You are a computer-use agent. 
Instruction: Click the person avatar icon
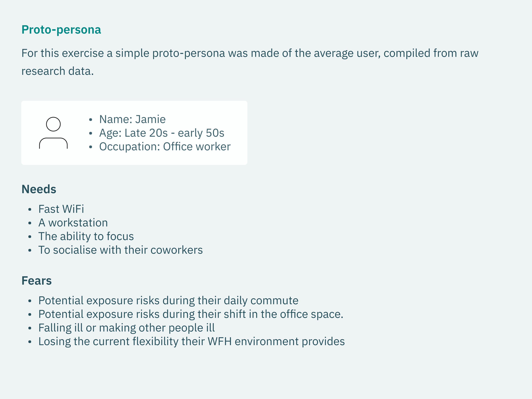53,133
